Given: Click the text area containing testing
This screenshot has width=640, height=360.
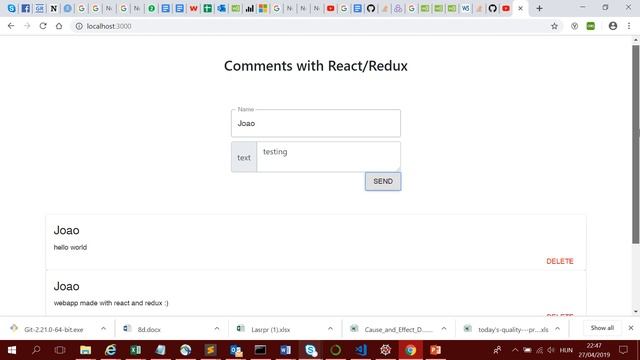Looking at the screenshot, I should pyautogui.click(x=329, y=157).
